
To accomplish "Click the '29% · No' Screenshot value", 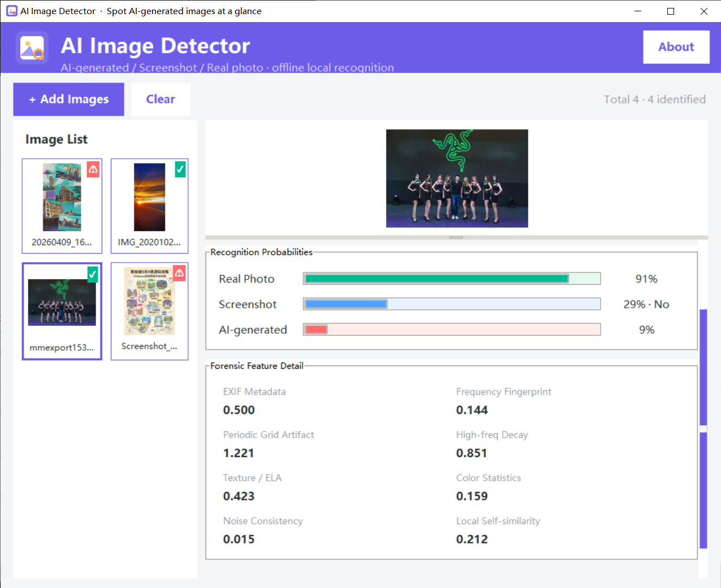I will [x=646, y=304].
